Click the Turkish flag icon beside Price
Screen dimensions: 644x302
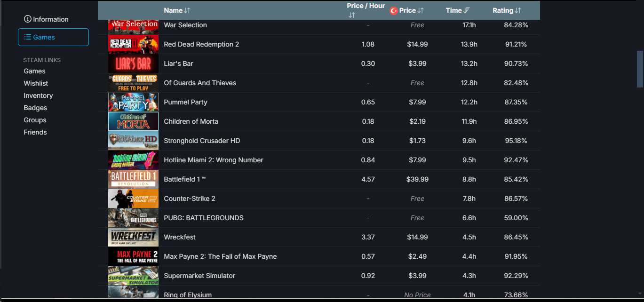394,10
